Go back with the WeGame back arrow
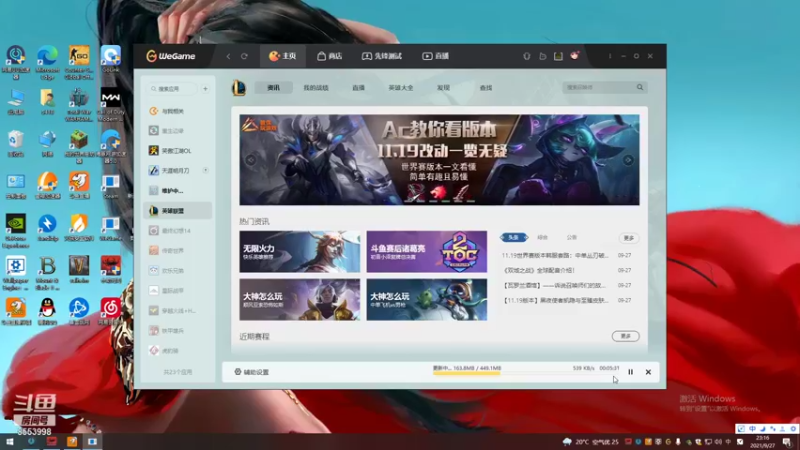 228,56
